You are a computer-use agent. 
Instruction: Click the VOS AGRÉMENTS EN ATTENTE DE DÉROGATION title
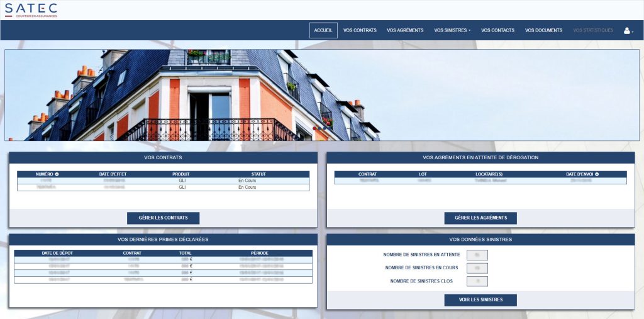coord(480,158)
